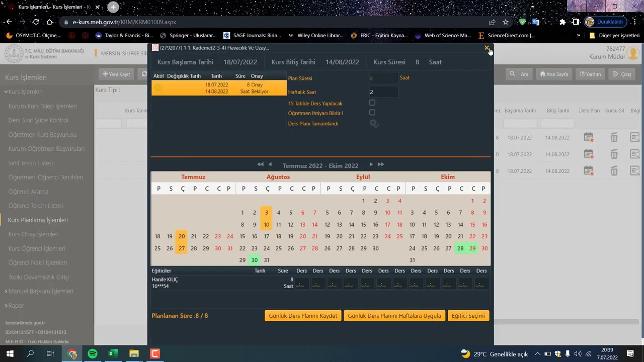Click the Haftalık Saat input field

point(383,92)
